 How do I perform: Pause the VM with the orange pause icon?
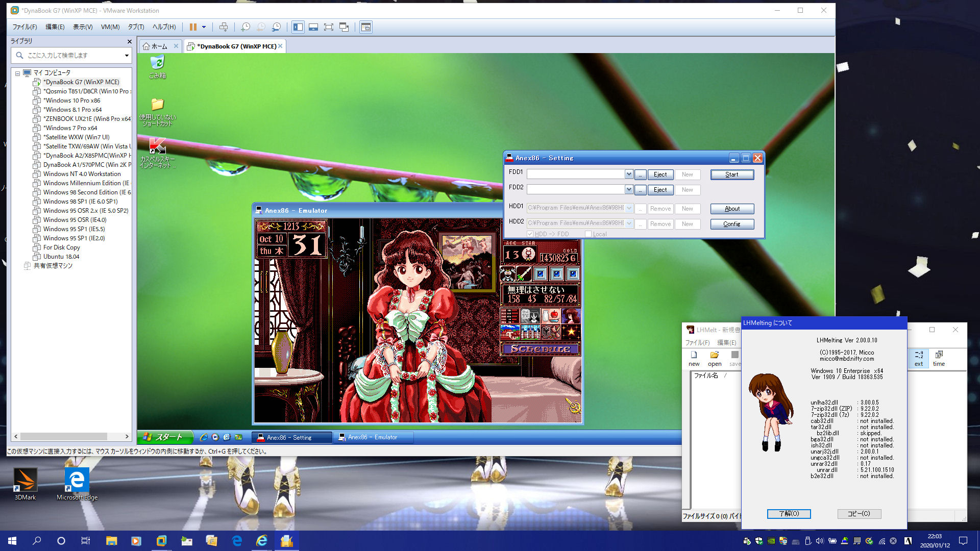193,27
